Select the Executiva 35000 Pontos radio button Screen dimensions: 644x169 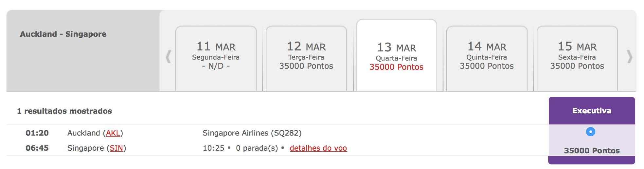tap(591, 132)
